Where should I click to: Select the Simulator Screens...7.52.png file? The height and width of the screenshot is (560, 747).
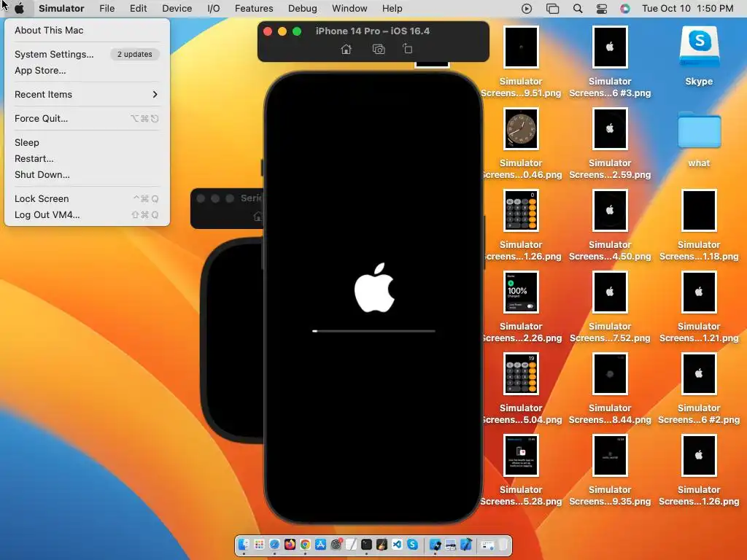coord(610,306)
